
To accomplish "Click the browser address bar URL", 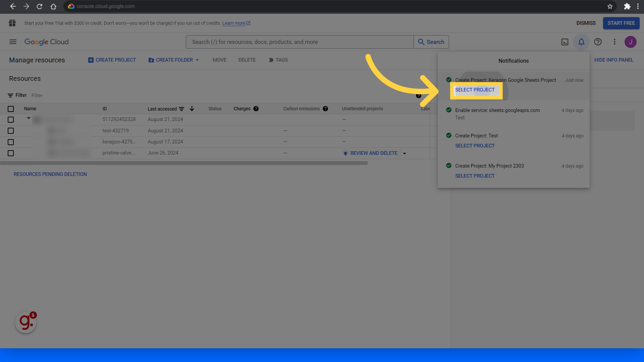I will [x=105, y=6].
